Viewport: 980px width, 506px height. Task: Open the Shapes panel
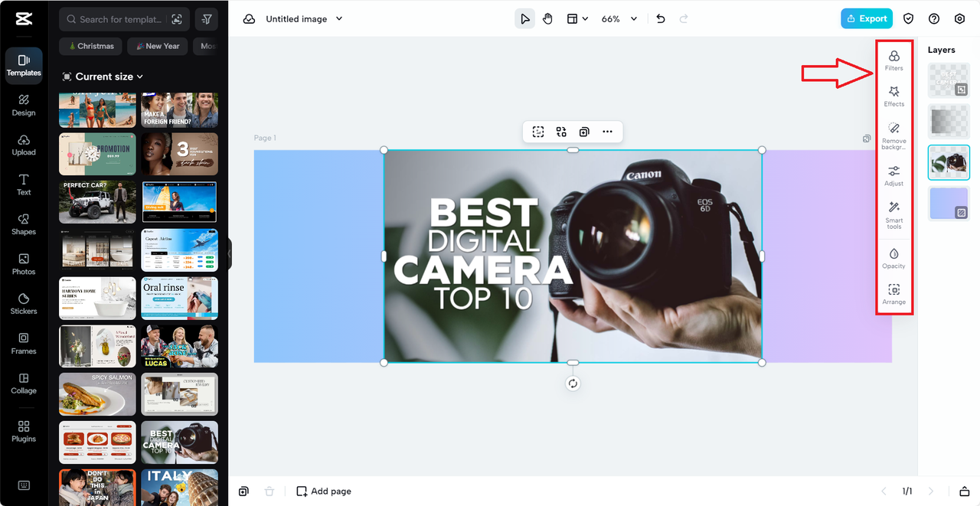[x=24, y=224]
